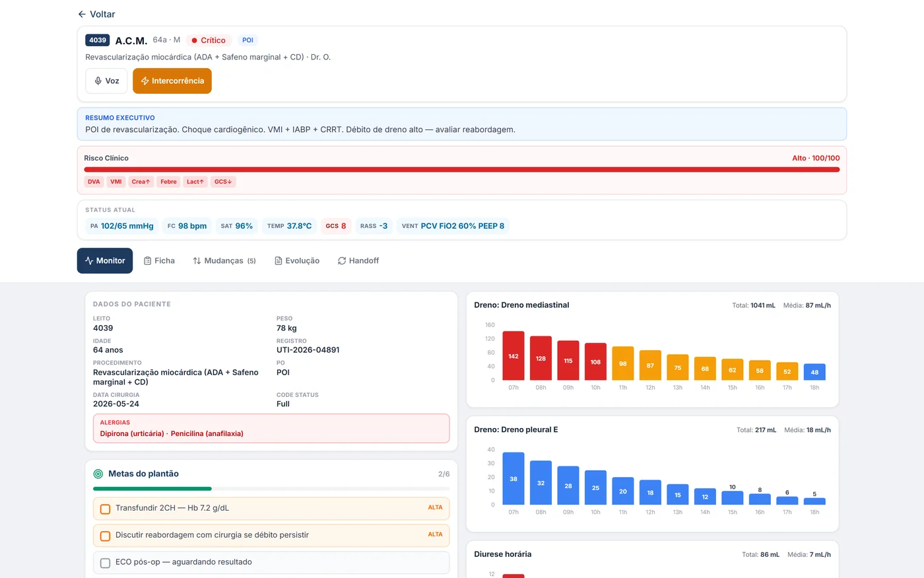Viewport: 924px width, 578px height.
Task: Click the pulse icon on the Monitor tab
Action: coord(89,260)
